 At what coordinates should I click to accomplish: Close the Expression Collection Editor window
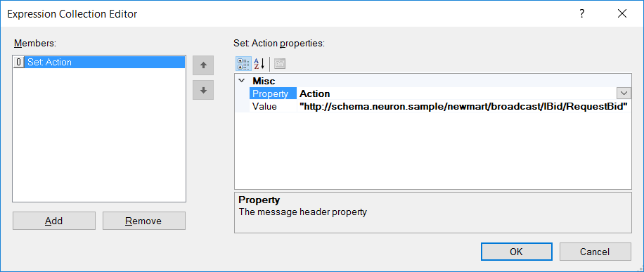[622, 13]
